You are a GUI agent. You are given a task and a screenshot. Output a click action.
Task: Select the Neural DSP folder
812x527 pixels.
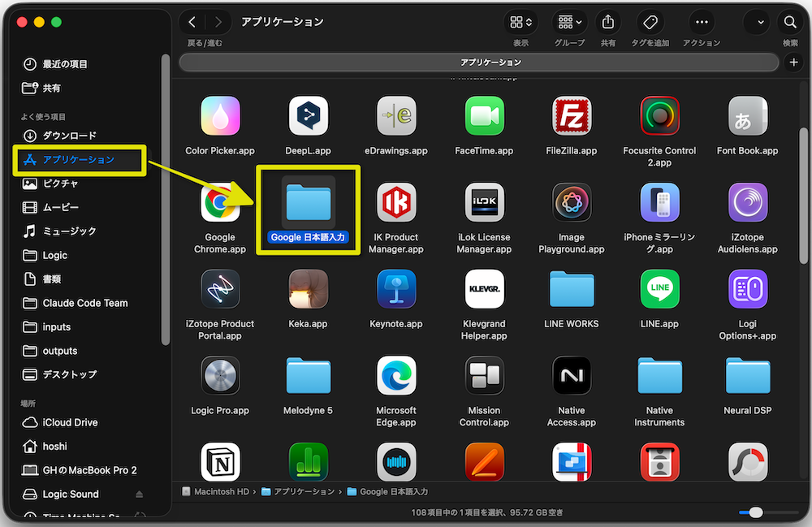[748, 375]
